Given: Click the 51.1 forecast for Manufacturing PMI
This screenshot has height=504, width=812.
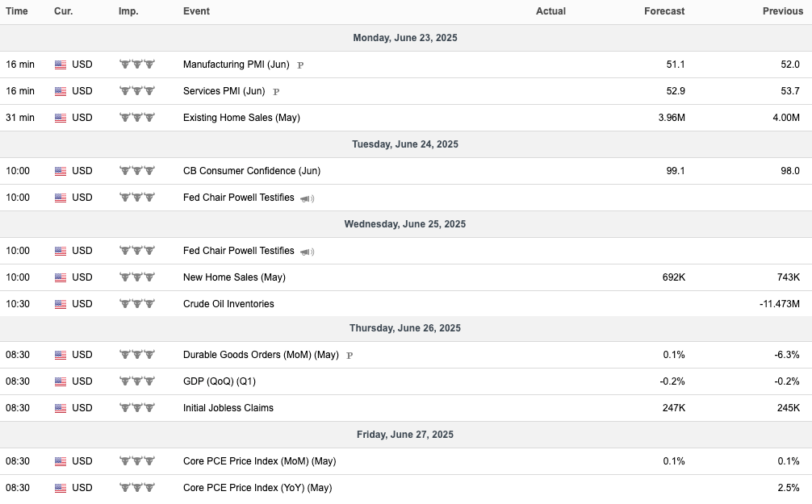Looking at the screenshot, I should coord(676,65).
